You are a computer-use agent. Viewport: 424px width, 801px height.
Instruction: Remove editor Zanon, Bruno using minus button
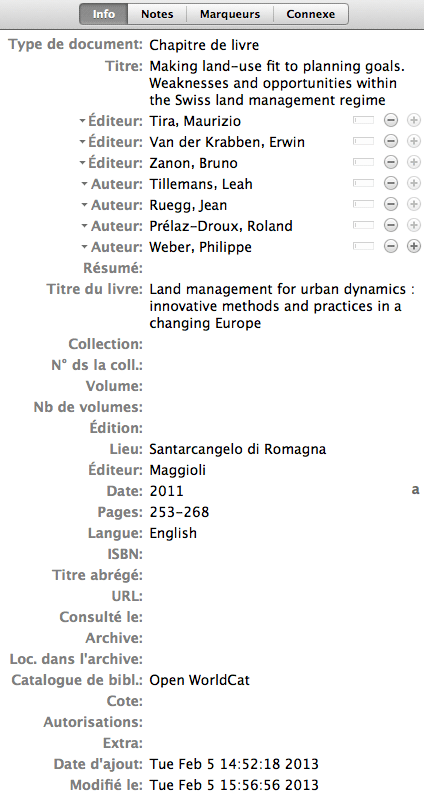pyautogui.click(x=391, y=163)
